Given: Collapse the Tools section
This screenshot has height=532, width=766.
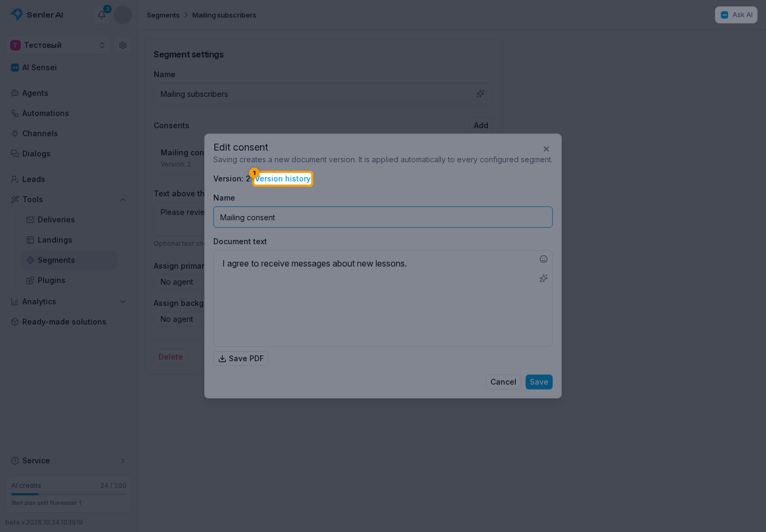Looking at the screenshot, I should click(123, 199).
